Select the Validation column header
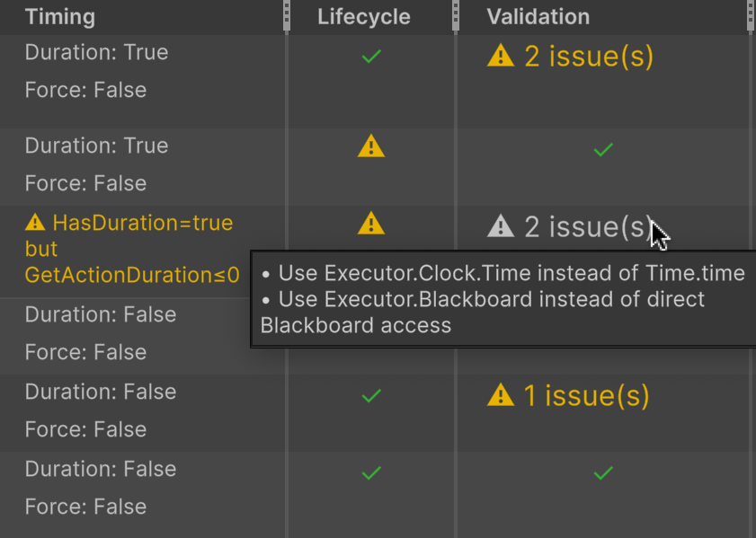 pyautogui.click(x=538, y=17)
